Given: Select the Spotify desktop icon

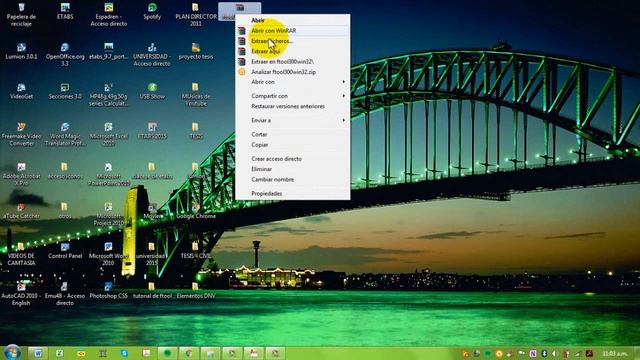Looking at the screenshot, I should [x=152, y=11].
